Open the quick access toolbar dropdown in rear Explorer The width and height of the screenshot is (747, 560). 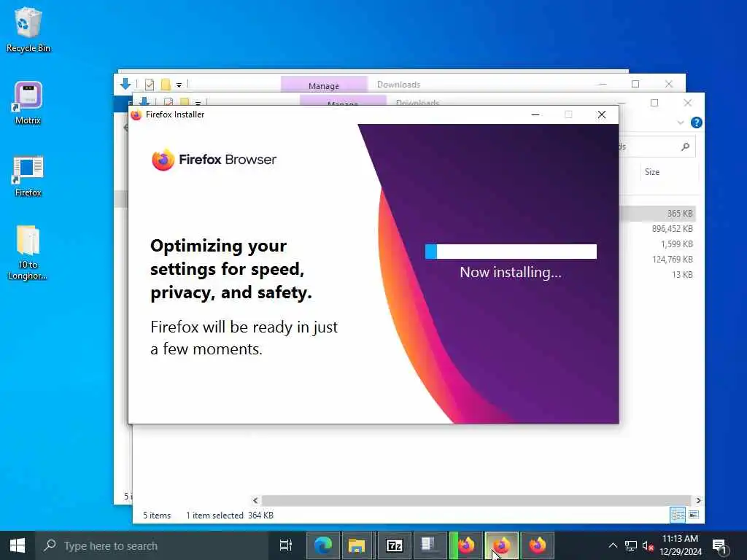[x=179, y=85]
